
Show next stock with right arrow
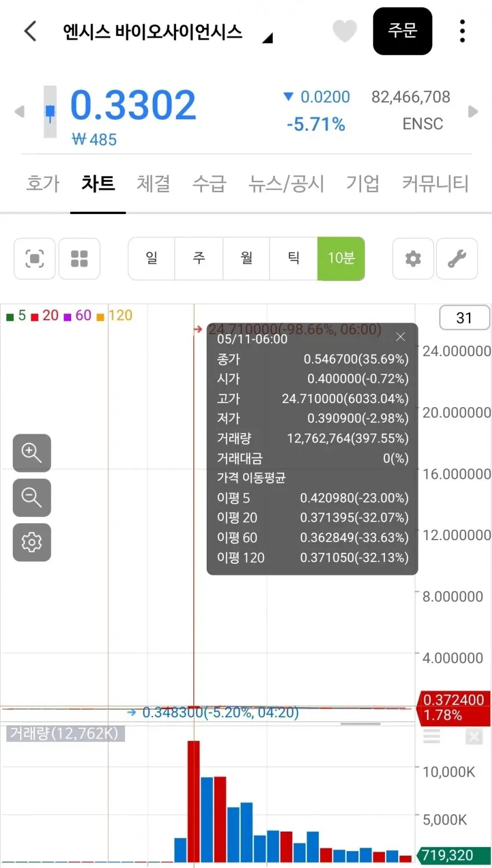[x=473, y=112]
